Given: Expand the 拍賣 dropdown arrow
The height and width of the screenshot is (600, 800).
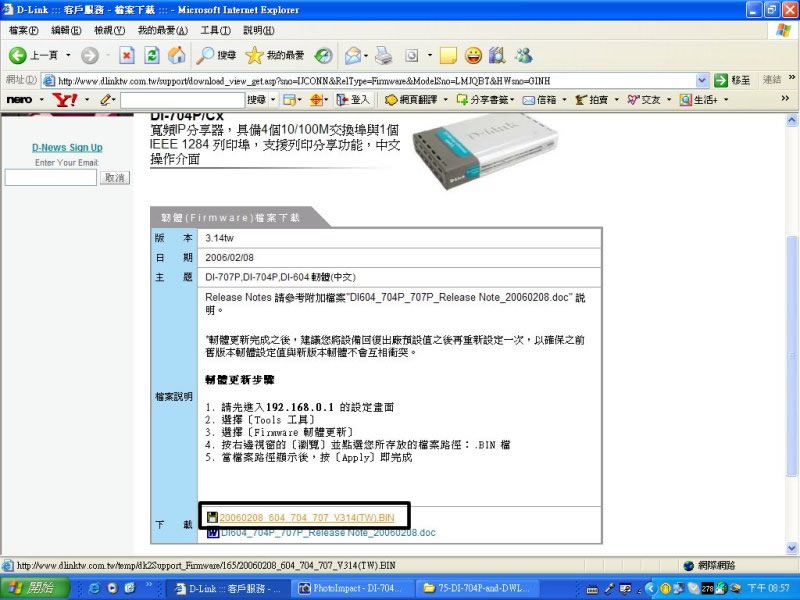Looking at the screenshot, I should (x=616, y=99).
